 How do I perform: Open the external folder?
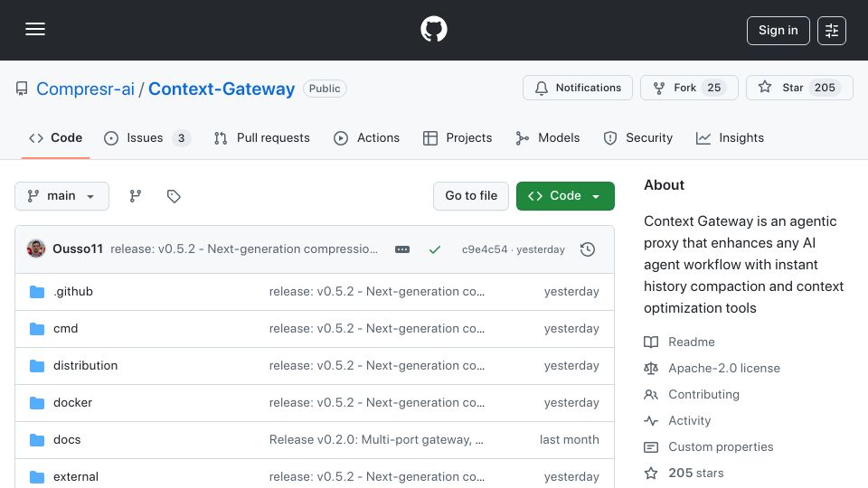pyautogui.click(x=76, y=477)
